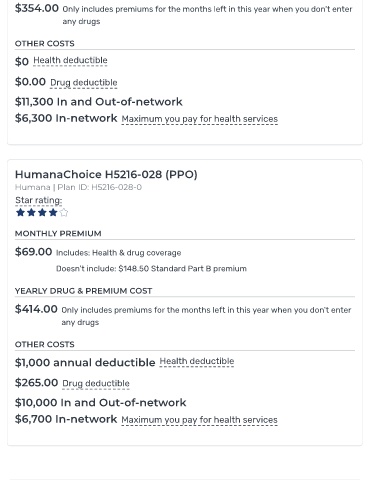Click the $414.00 yearly cost amount
The image size is (370, 480).
pyautogui.click(x=36, y=309)
